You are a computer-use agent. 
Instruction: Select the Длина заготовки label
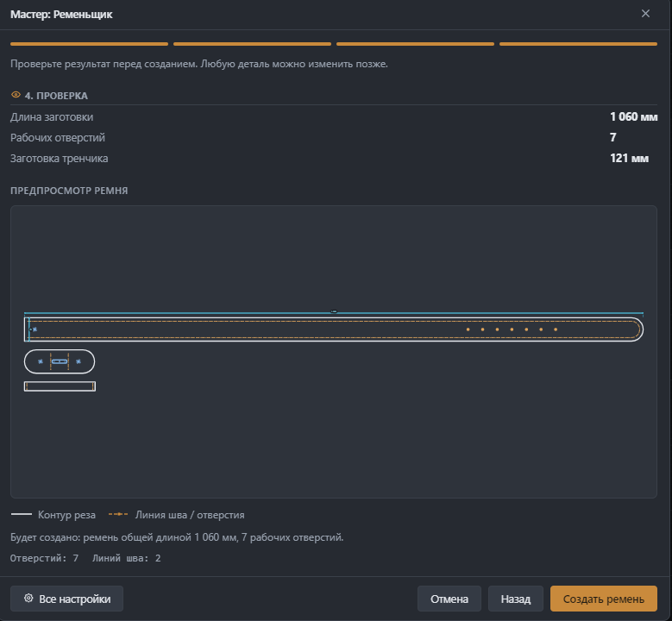coord(52,117)
